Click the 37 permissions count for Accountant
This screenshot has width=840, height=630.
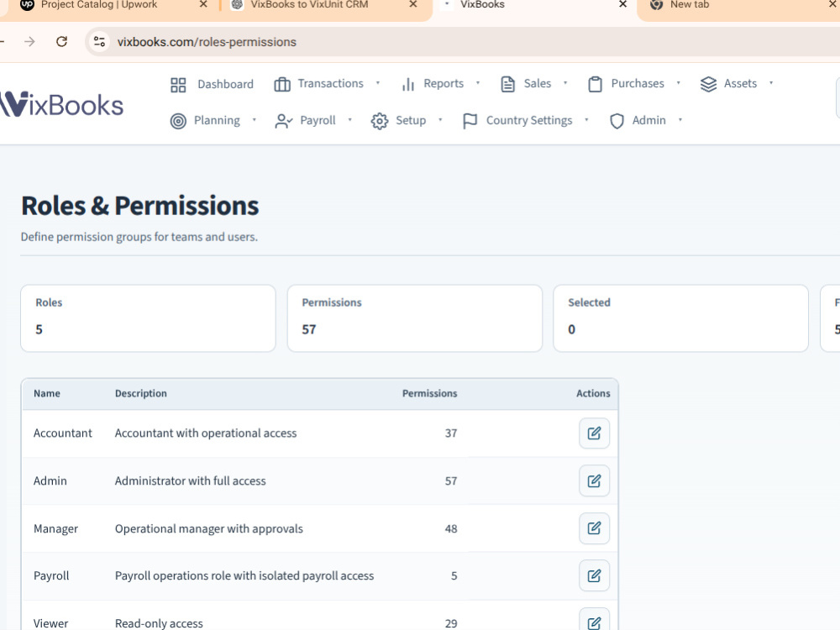[451, 433]
